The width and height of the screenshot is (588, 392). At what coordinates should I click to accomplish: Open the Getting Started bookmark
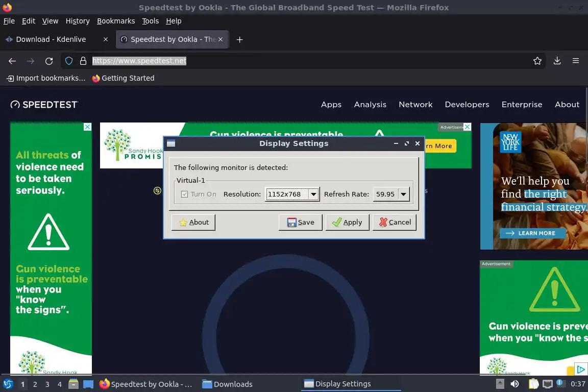tap(124, 78)
